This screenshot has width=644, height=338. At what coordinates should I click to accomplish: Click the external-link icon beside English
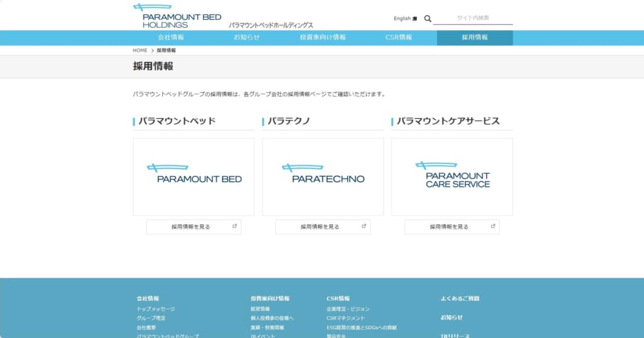414,19
